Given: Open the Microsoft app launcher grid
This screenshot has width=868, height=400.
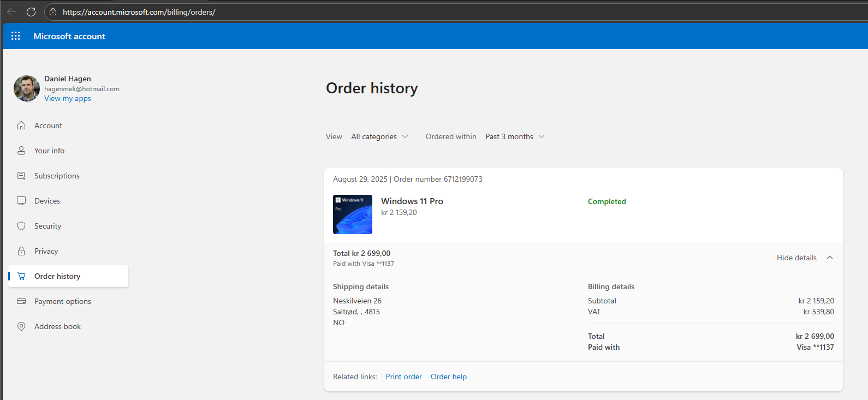Looking at the screenshot, I should tap(16, 36).
